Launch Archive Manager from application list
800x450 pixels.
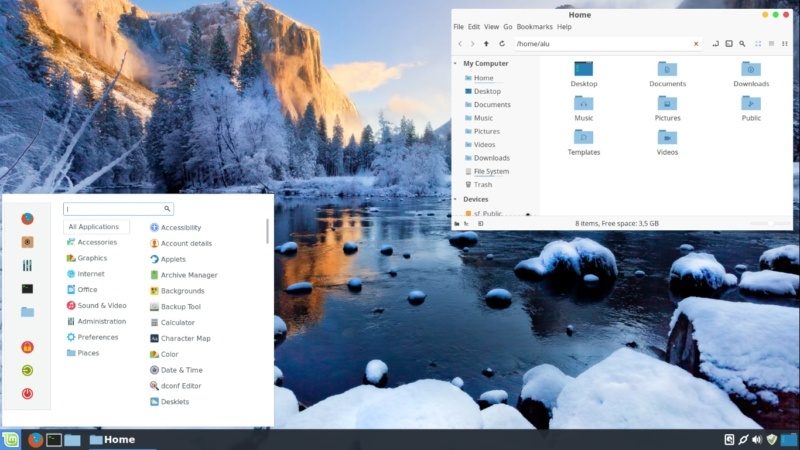point(184,275)
